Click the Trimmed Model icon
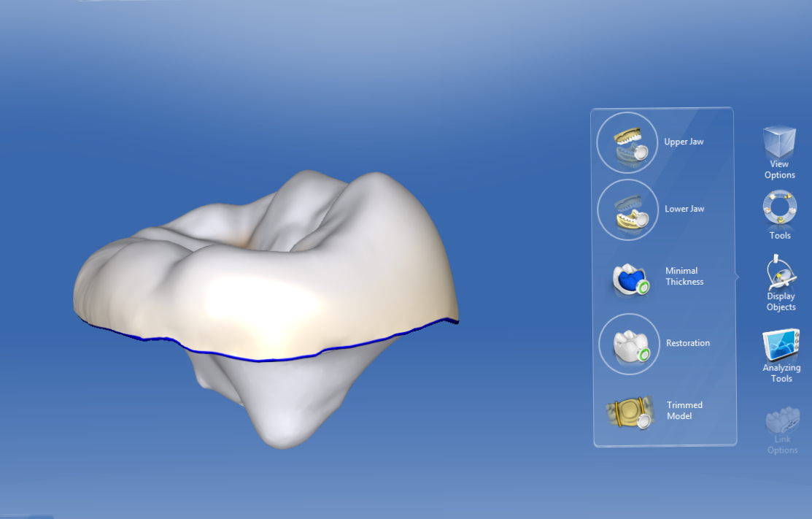 coord(628,411)
